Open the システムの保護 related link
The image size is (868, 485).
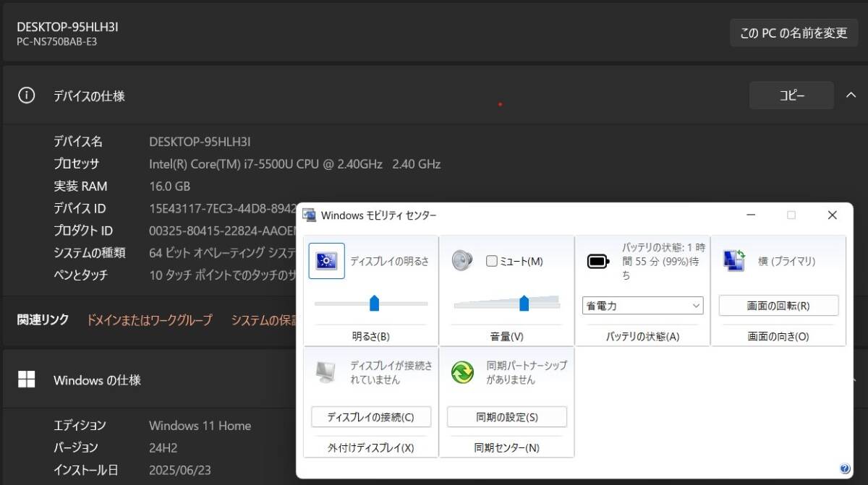[x=265, y=319]
